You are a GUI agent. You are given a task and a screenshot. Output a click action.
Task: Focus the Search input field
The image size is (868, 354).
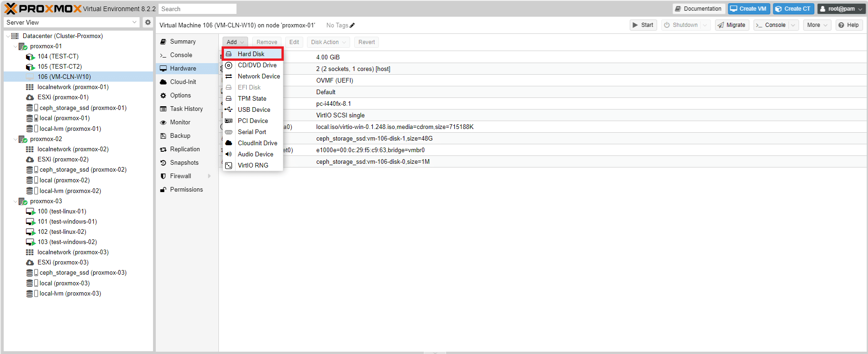pos(198,9)
